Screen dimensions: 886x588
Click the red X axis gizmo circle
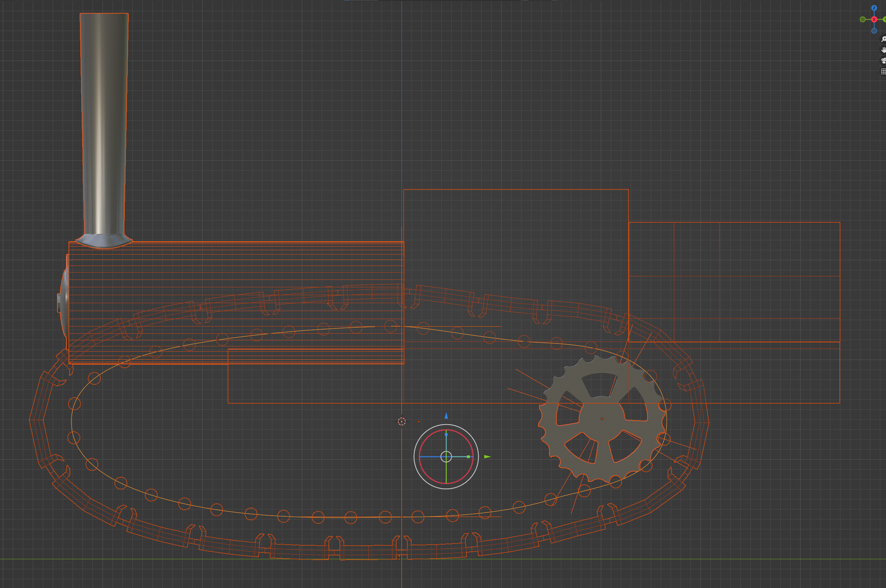874,19
